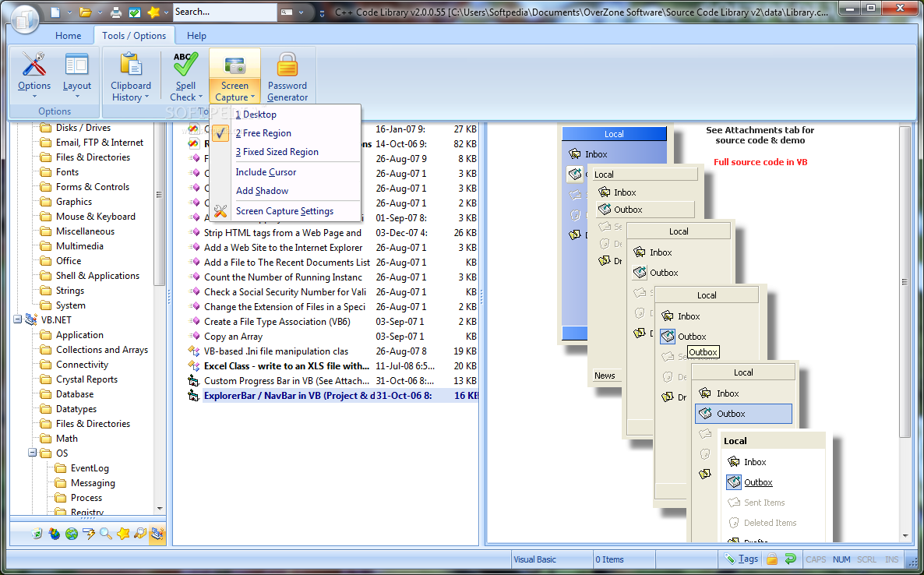Click the new document icon in quick toolbar
The height and width of the screenshot is (575, 924).
(55, 12)
